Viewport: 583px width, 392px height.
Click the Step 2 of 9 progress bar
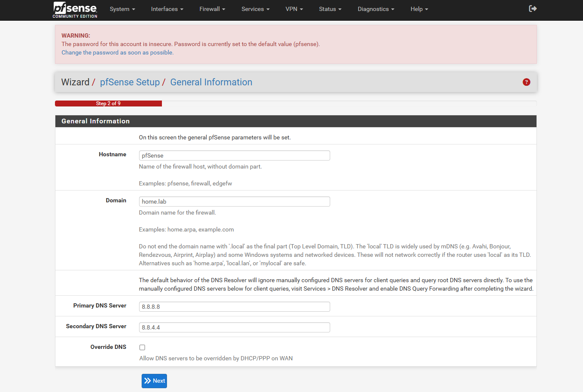pyautogui.click(x=108, y=103)
